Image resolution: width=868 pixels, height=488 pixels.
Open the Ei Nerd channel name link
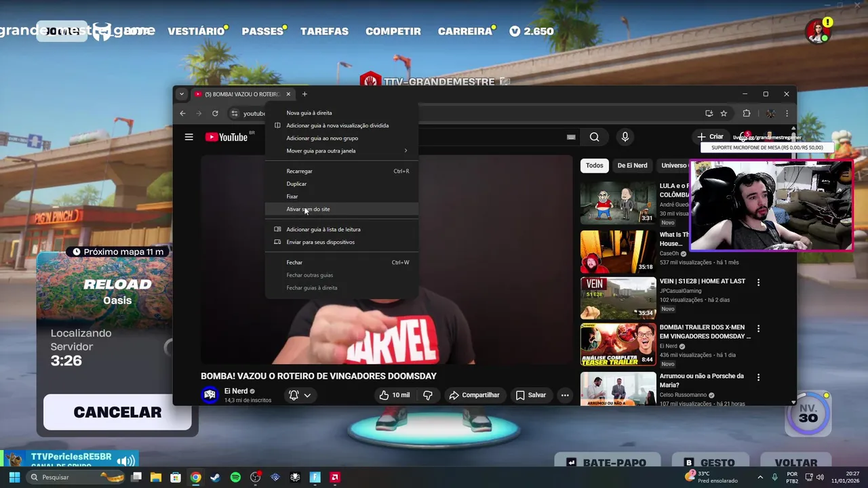[x=235, y=391]
